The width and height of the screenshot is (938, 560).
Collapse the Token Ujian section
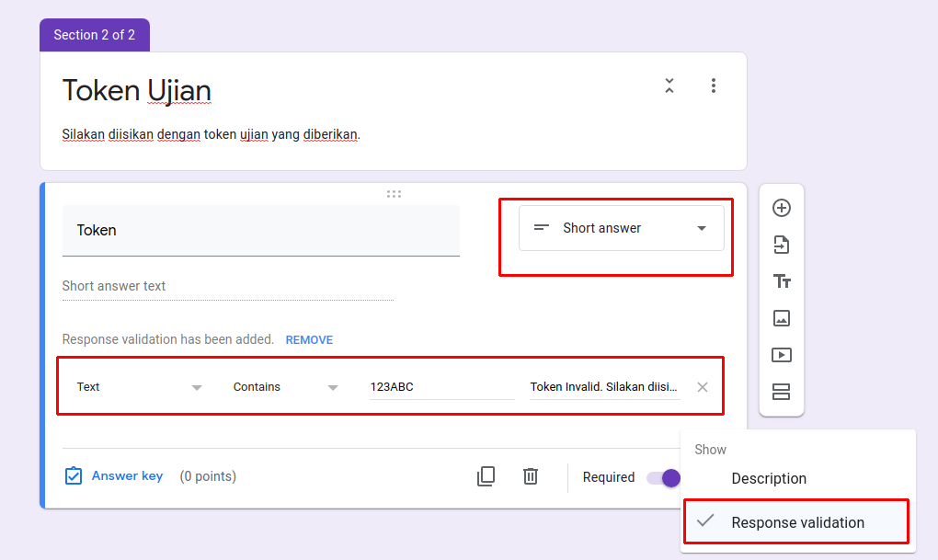[669, 86]
